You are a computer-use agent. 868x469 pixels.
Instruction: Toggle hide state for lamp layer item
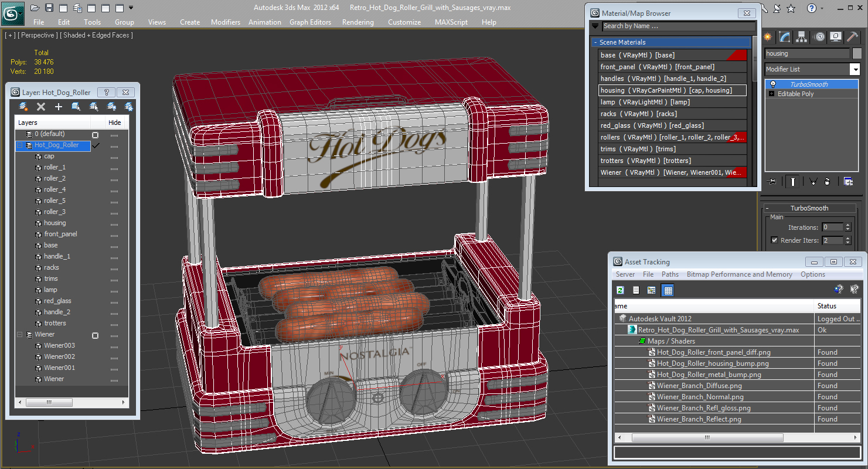point(114,290)
